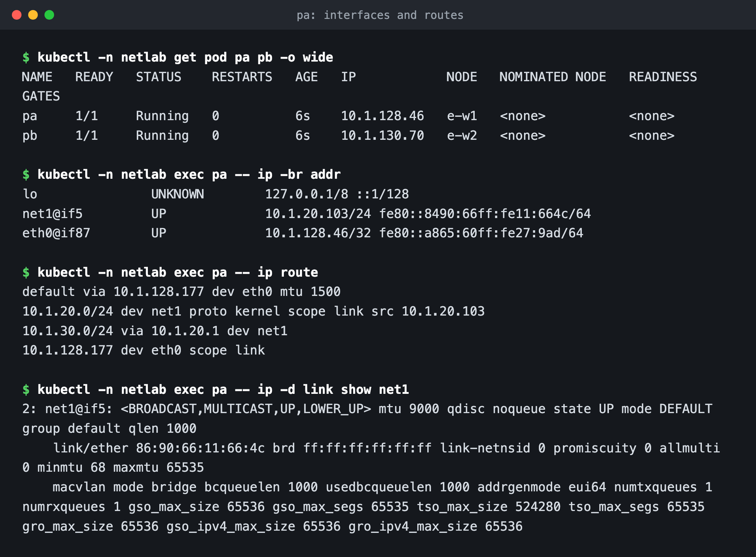The height and width of the screenshot is (557, 756).
Task: Click the 10.1.30.0/24 route entry
Action: click(155, 331)
